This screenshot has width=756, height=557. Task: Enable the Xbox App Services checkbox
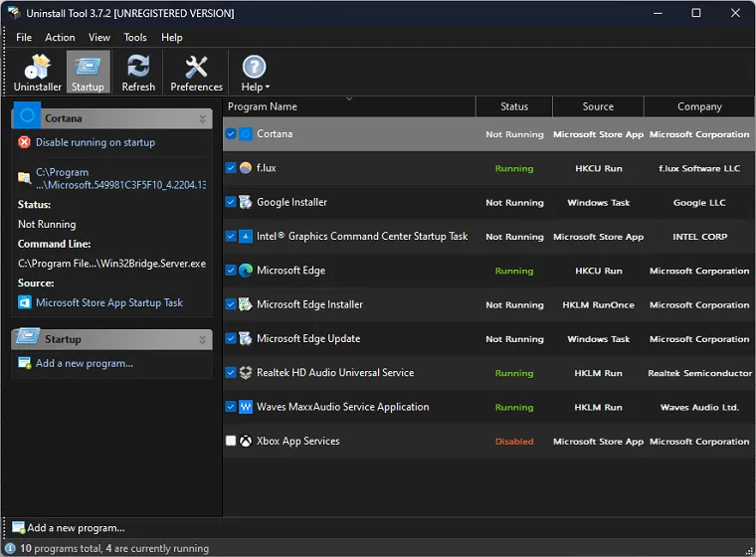pyautogui.click(x=231, y=441)
